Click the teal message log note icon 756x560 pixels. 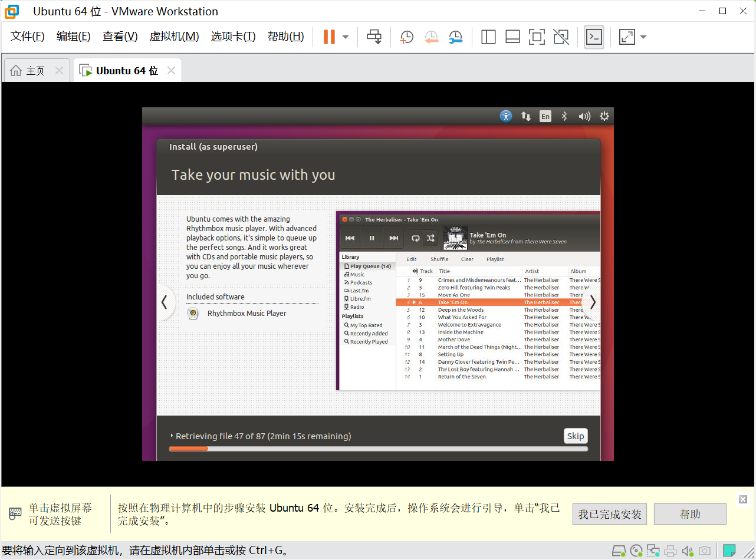click(729, 551)
